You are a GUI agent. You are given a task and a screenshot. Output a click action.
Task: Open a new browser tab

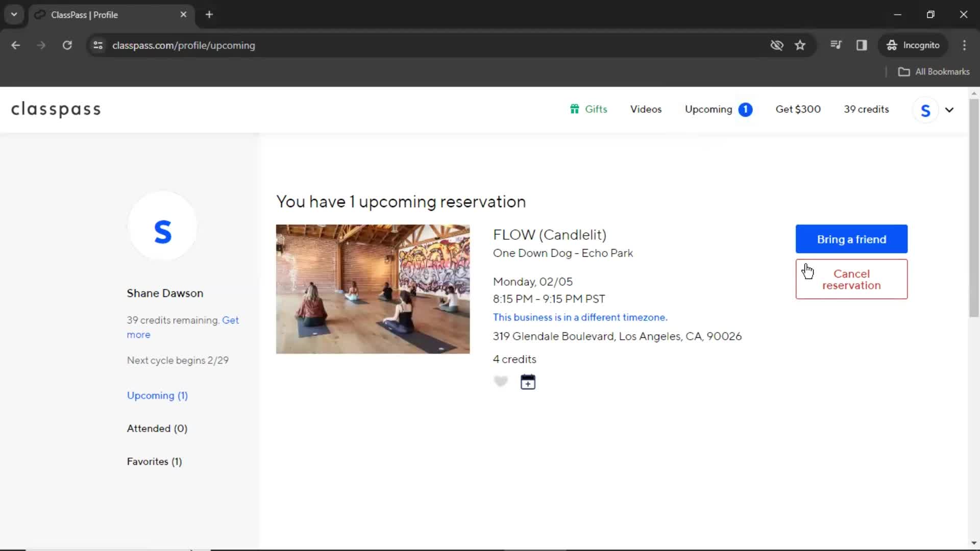coord(209,15)
